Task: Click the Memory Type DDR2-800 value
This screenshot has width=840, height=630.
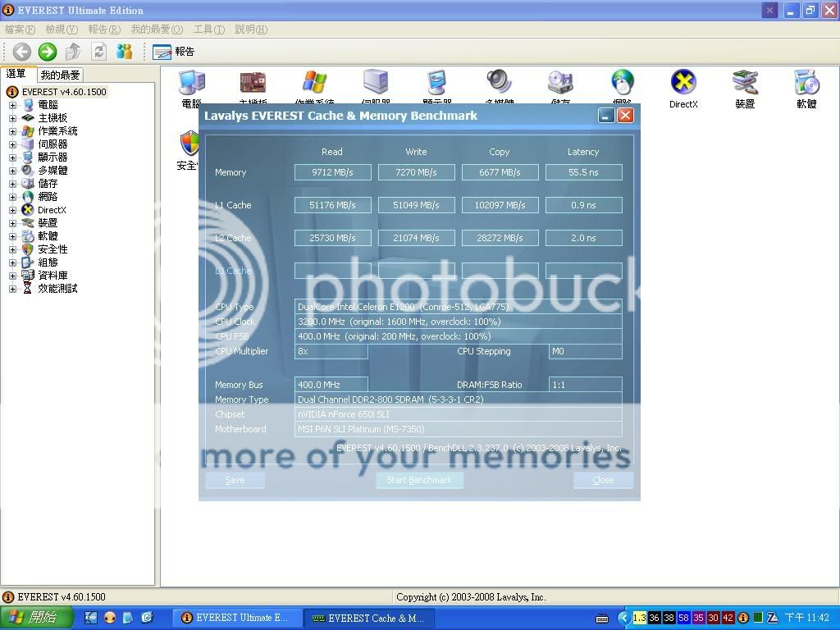Action: click(458, 399)
